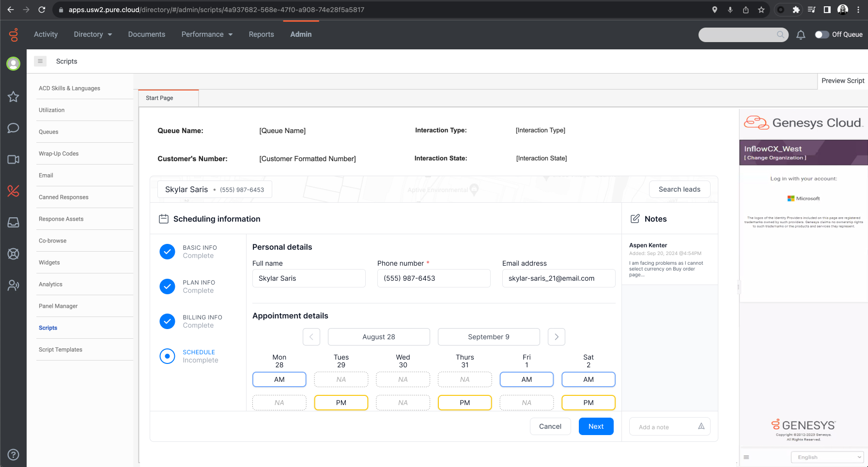Viewport: 868px width, 467px height.
Task: Click the hamburger menu next to Scripts
Action: pos(40,61)
